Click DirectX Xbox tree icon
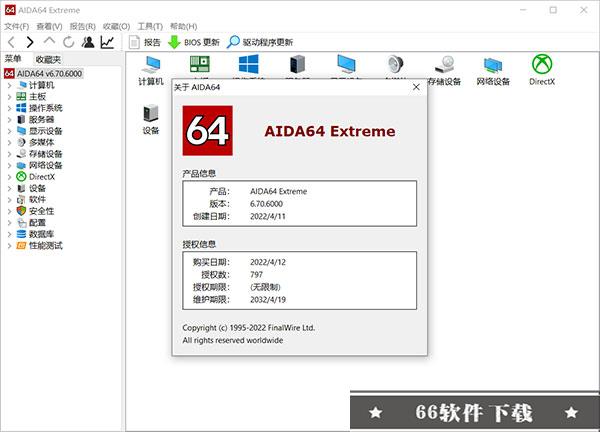 21,177
